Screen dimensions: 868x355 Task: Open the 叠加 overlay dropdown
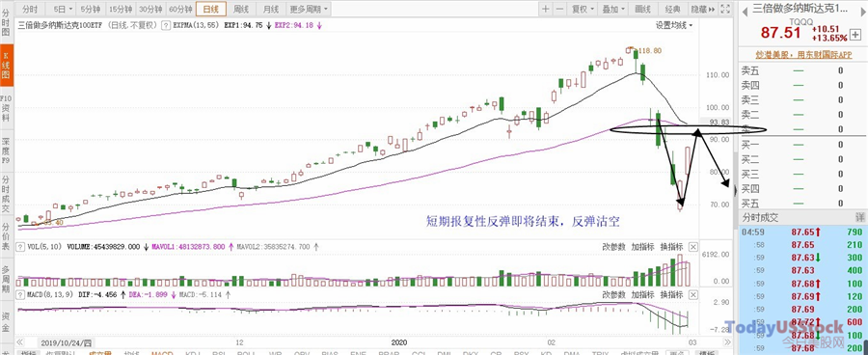tap(612, 9)
